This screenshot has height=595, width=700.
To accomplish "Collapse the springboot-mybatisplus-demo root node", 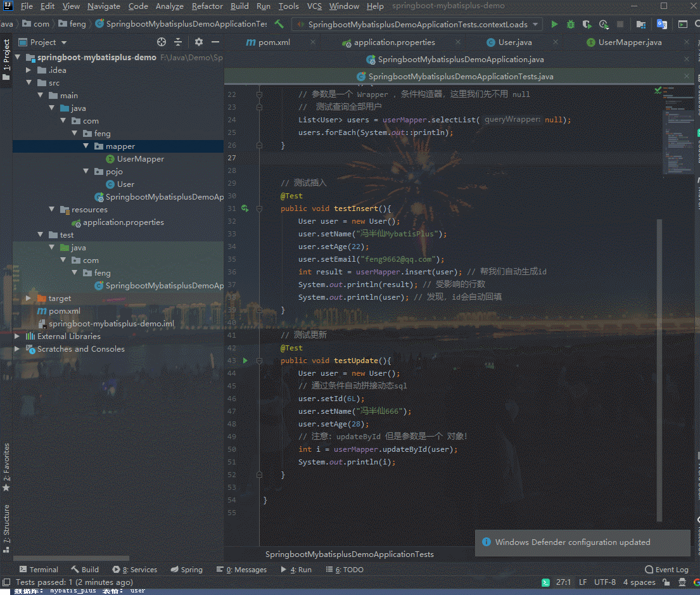I will [18, 57].
